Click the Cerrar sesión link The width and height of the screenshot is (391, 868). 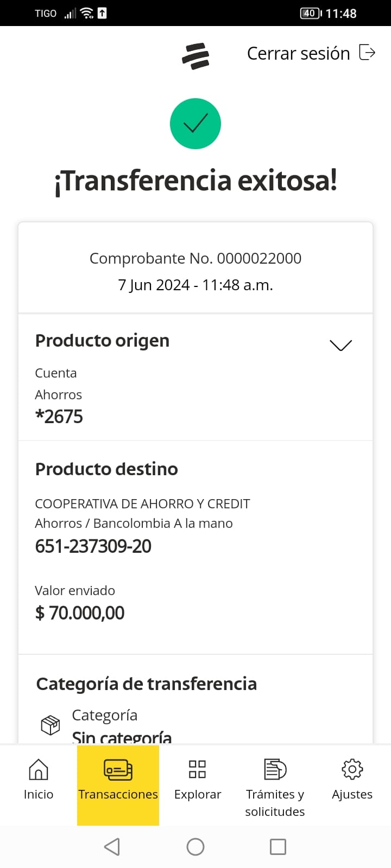click(x=298, y=53)
